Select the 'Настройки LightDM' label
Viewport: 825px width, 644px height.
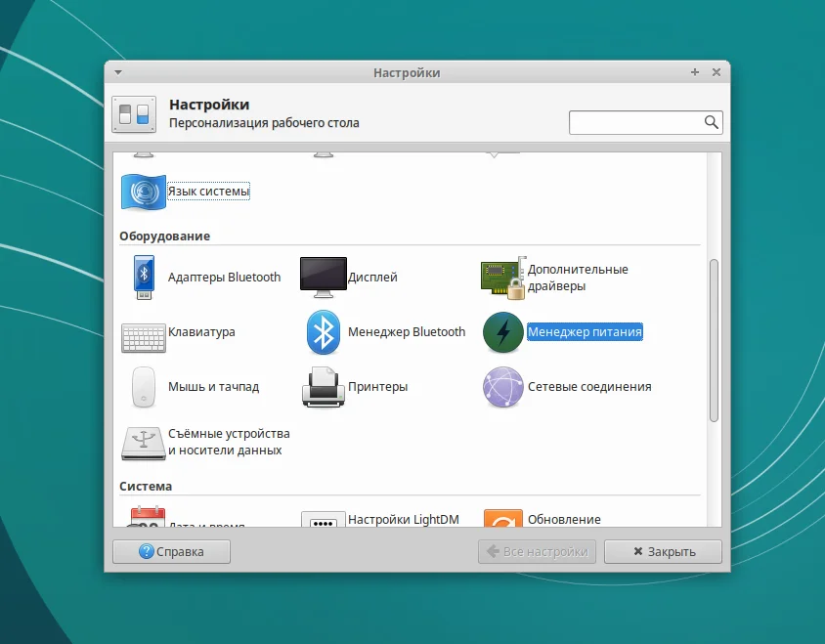[404, 519]
